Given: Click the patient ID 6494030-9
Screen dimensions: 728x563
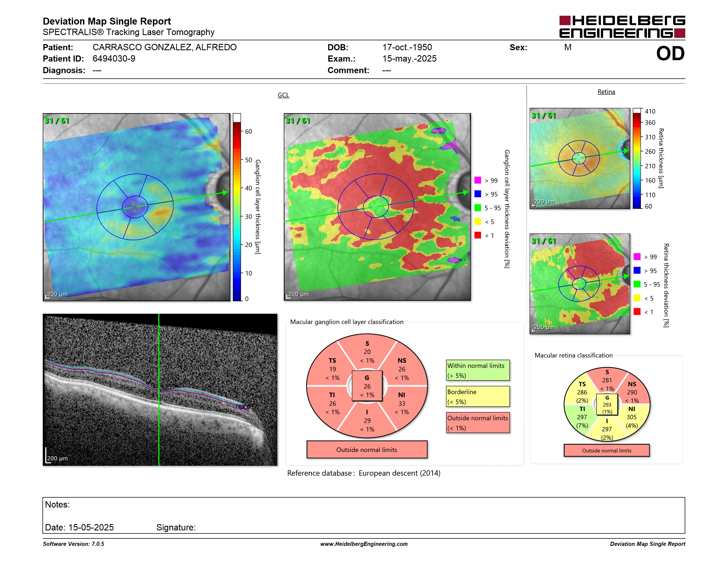Looking at the screenshot, I should tap(114, 59).
